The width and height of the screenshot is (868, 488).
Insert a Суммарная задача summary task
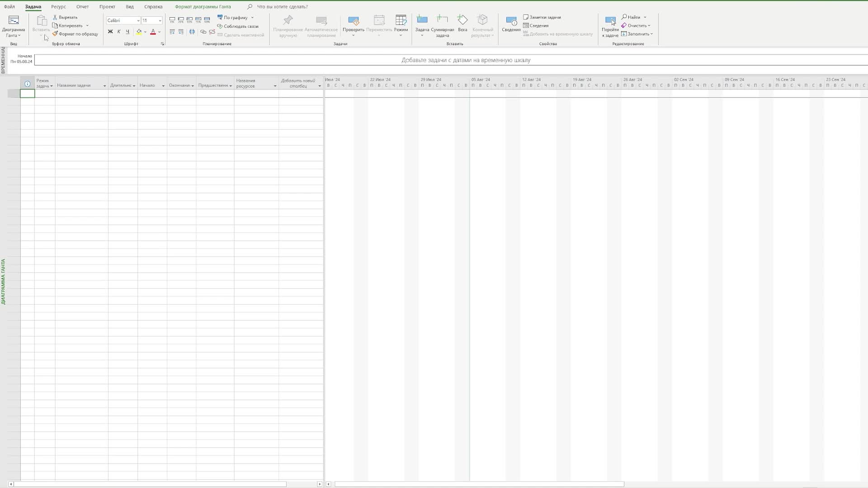[442, 26]
